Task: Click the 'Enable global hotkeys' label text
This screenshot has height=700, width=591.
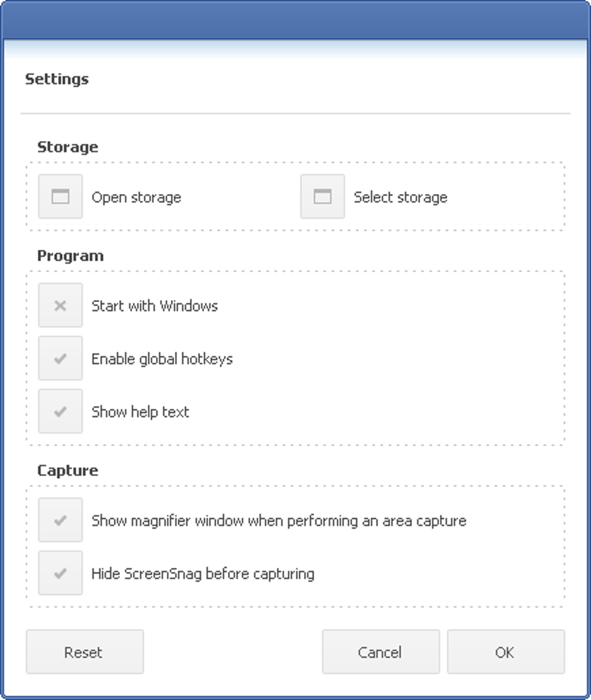Action: 162,359
